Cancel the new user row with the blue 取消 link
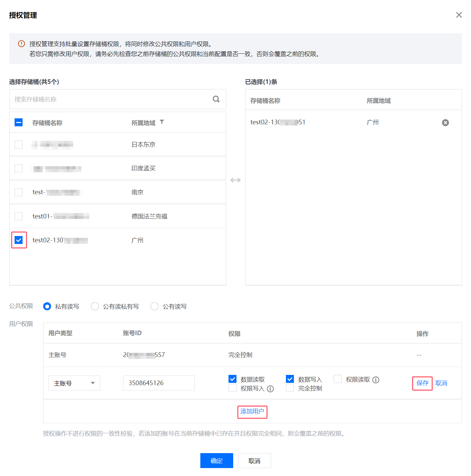471x476 pixels. pyautogui.click(x=441, y=383)
